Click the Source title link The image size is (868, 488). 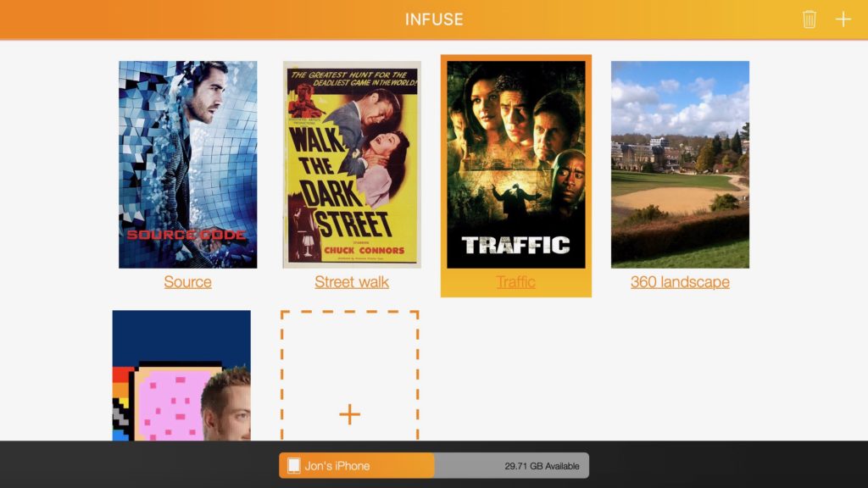186,281
